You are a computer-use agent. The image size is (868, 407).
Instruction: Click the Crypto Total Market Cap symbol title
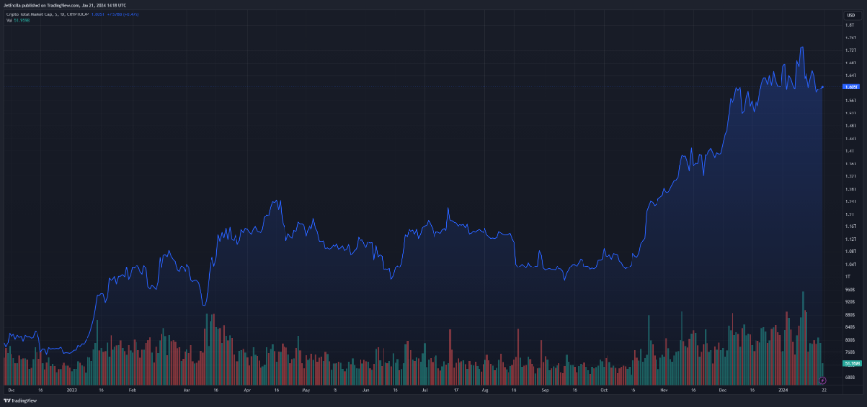coord(28,14)
